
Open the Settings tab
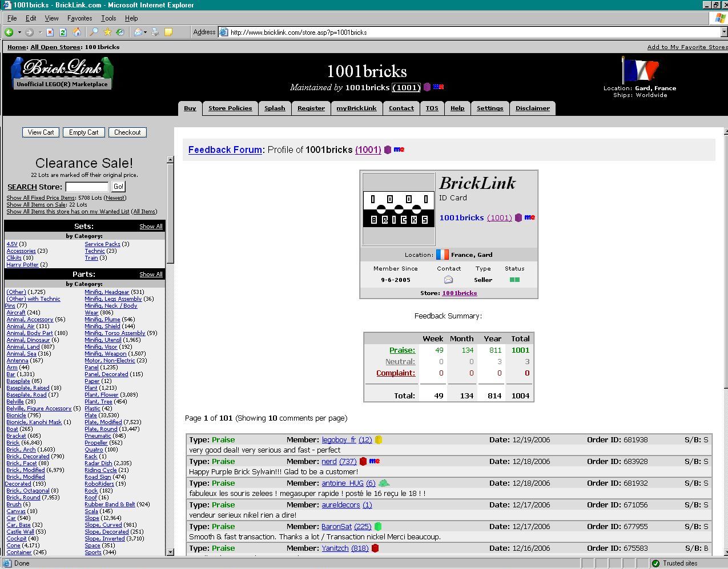pyautogui.click(x=490, y=108)
